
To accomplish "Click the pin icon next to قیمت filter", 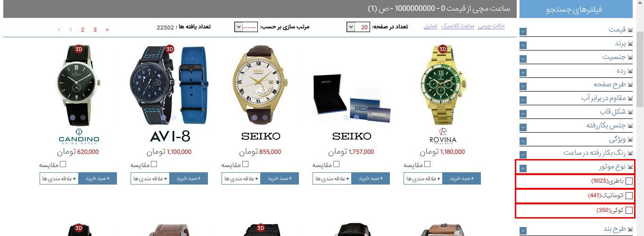I will [630, 30].
